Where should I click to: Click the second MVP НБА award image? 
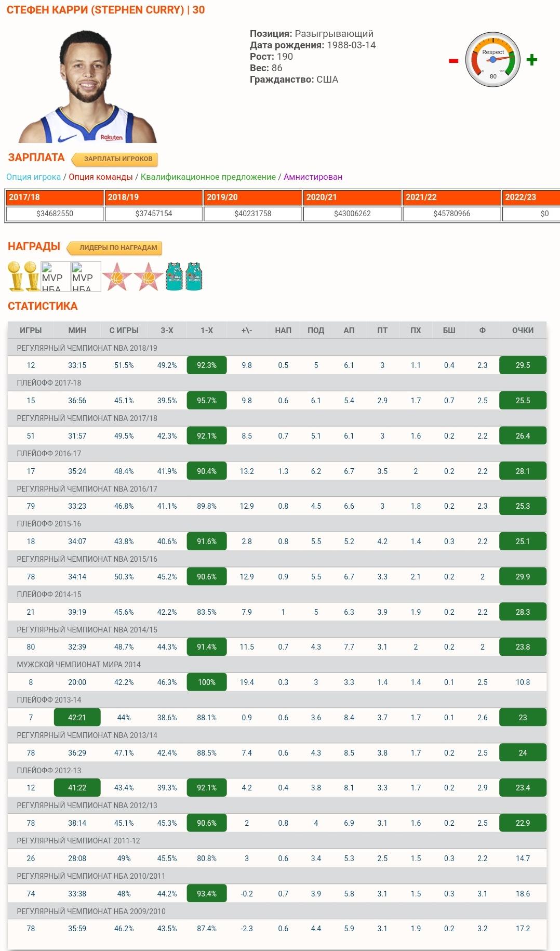pyautogui.click(x=86, y=276)
